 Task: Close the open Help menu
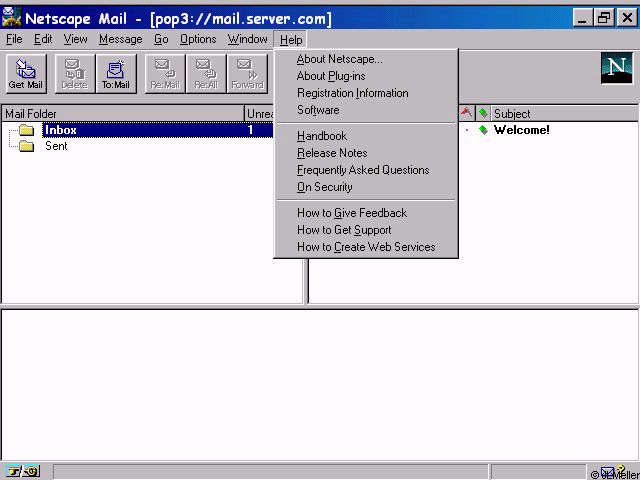tap(291, 40)
